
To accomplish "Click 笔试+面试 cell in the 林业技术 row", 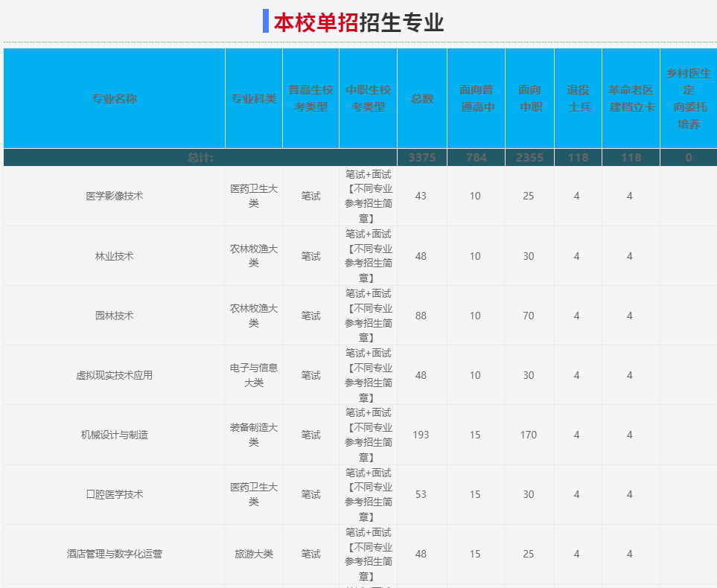I will pos(368,256).
